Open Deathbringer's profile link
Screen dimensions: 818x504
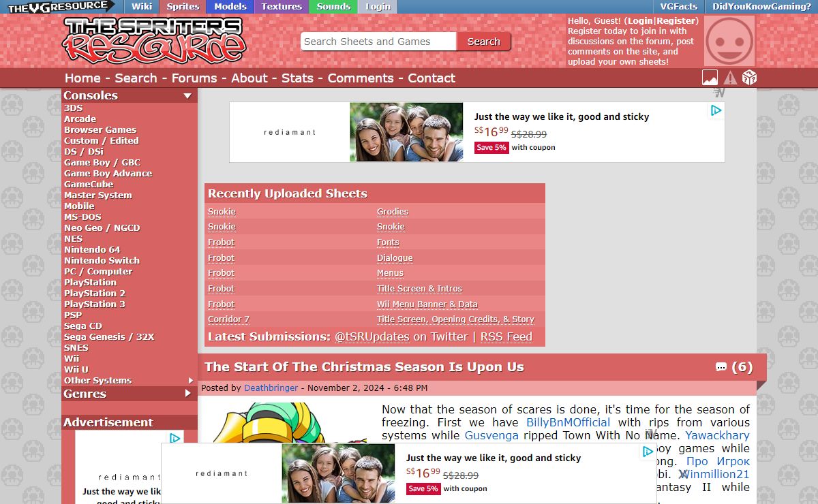point(271,388)
